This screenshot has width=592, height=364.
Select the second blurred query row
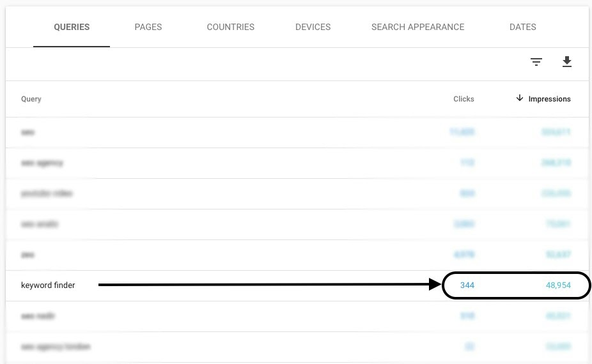pos(297,163)
